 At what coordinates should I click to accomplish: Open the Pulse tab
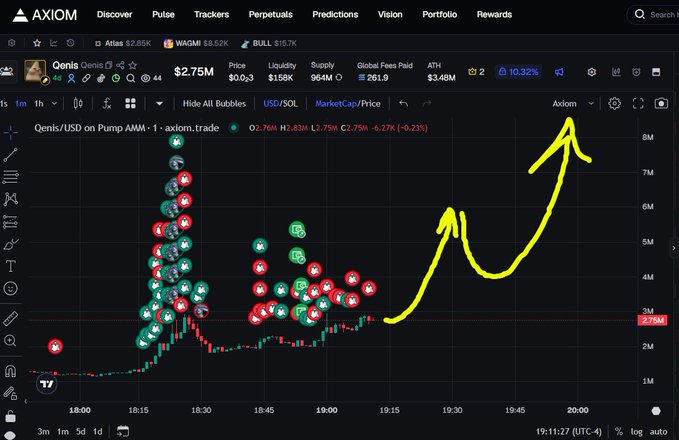[x=163, y=15]
